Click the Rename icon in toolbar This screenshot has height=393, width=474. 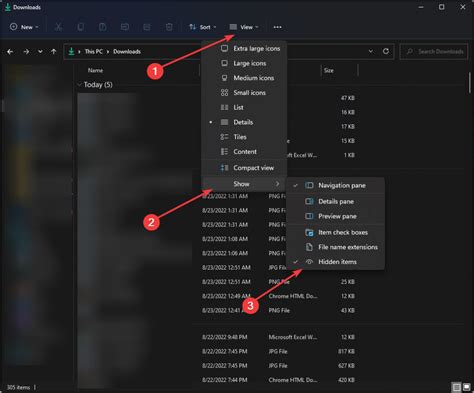tap(125, 27)
